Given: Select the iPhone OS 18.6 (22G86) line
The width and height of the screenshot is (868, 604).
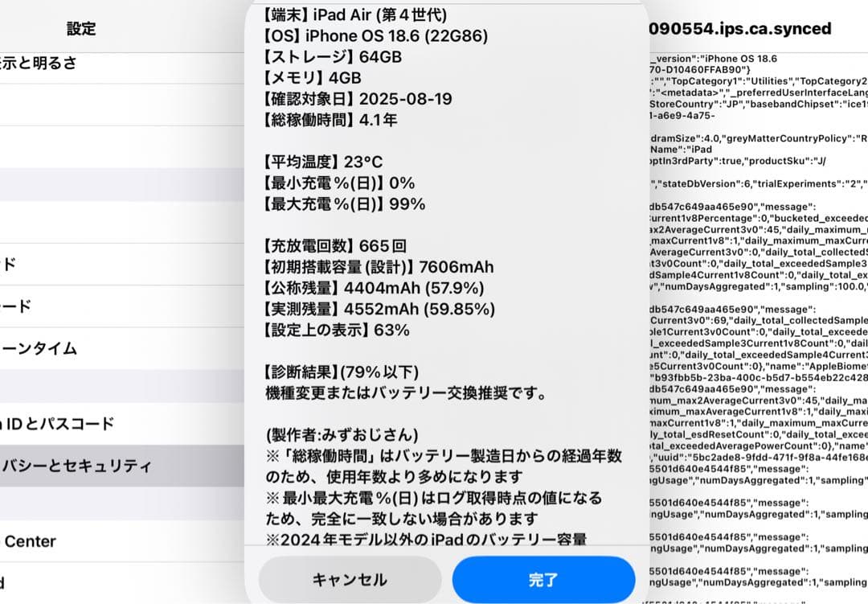Looking at the screenshot, I should (x=375, y=36).
